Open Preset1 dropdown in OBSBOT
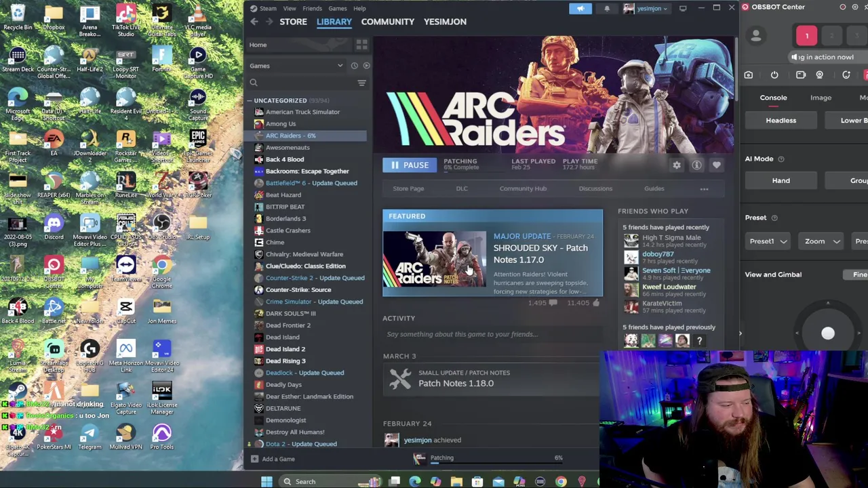 click(x=768, y=241)
